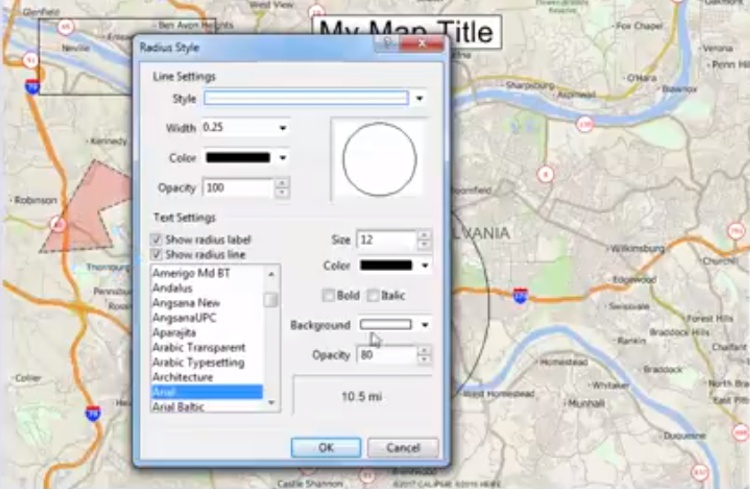Image resolution: width=750 pixels, height=489 pixels.
Task: Open the line Style dropdown
Action: (420, 98)
